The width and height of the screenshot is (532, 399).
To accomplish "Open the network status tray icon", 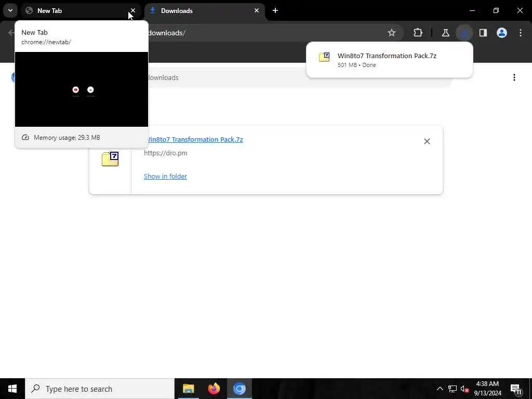I will pyautogui.click(x=453, y=389).
